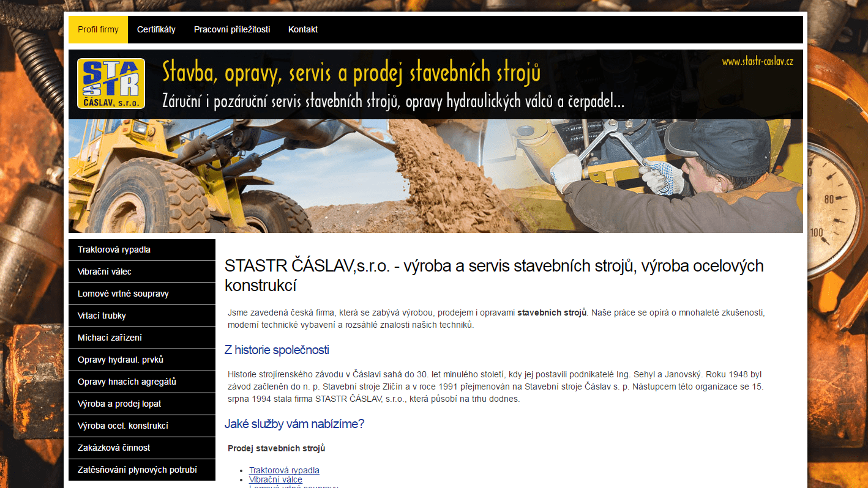
Task: Click the STASTR Čáslav logo
Action: click(x=111, y=83)
